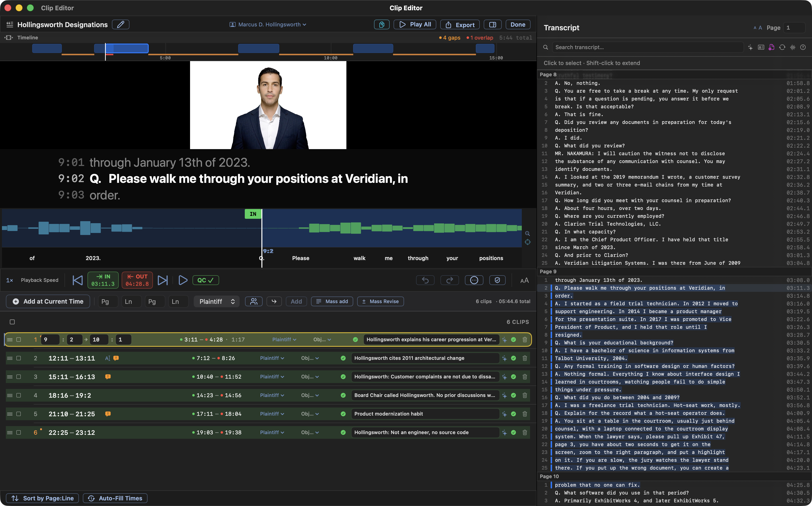This screenshot has height=506, width=812.
Task: Jump to the previous clip with the skip-back icon
Action: pyautogui.click(x=78, y=280)
